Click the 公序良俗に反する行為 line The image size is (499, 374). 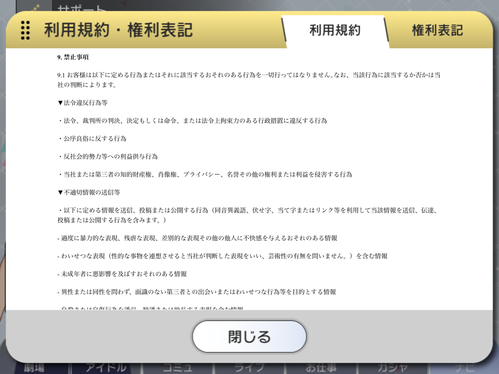coord(92,139)
